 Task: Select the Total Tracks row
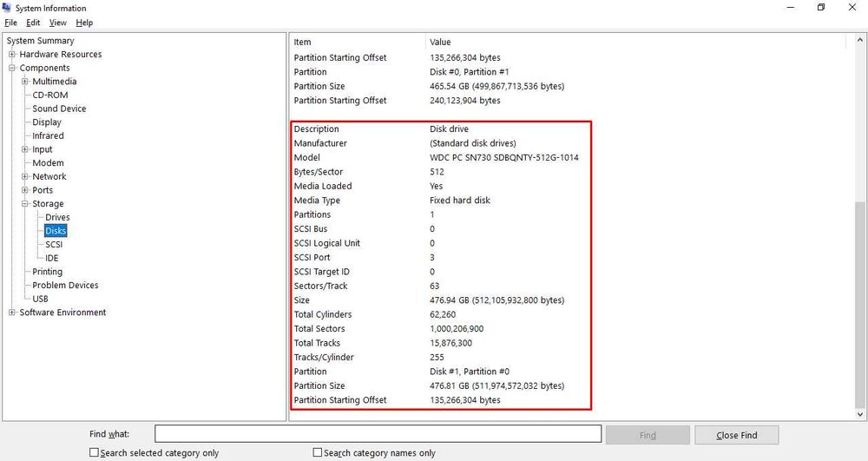pos(383,344)
